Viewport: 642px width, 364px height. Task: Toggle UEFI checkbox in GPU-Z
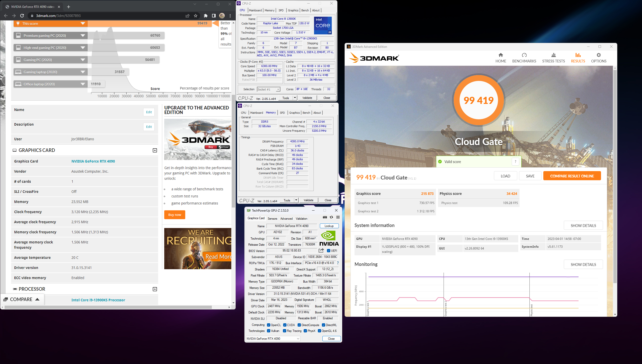328,251
